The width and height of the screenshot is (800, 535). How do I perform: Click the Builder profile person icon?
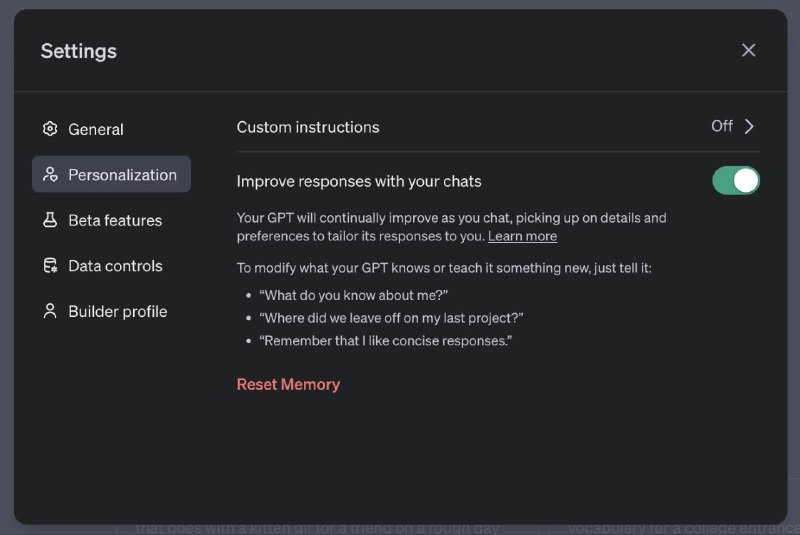coord(50,311)
